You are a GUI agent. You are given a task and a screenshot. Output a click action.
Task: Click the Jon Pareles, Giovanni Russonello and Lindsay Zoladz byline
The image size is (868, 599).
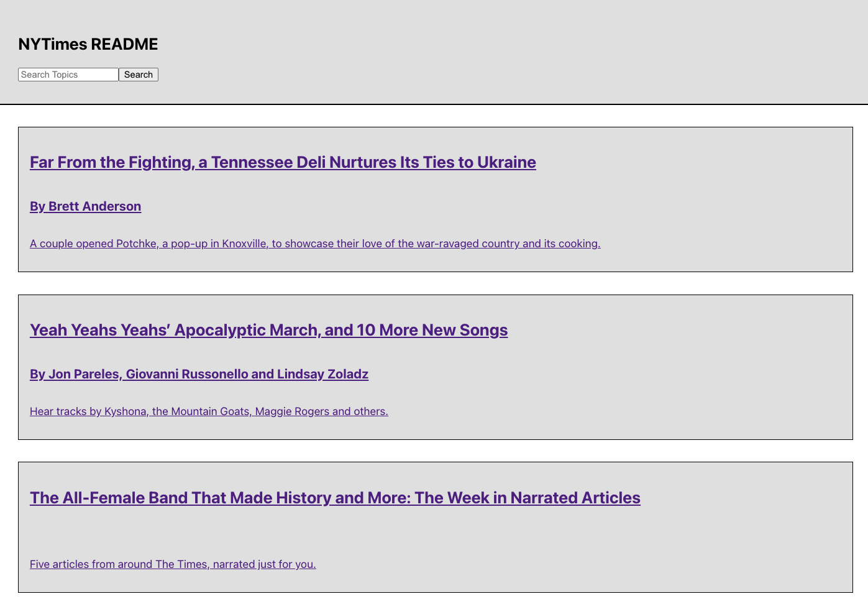pyautogui.click(x=199, y=374)
